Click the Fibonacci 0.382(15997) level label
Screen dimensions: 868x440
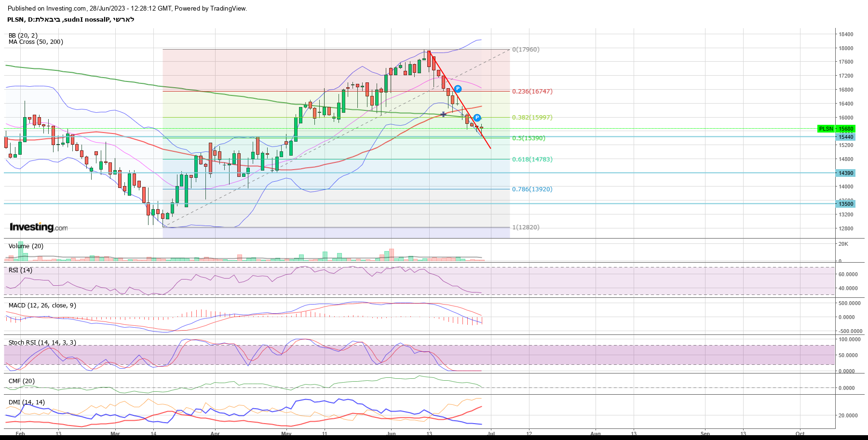(532, 118)
